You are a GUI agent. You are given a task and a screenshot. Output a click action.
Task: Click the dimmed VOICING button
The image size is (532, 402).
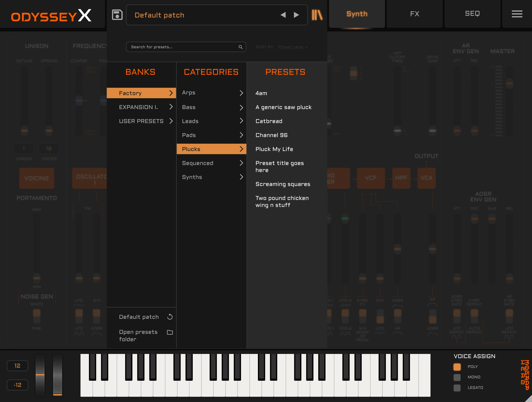tap(37, 178)
